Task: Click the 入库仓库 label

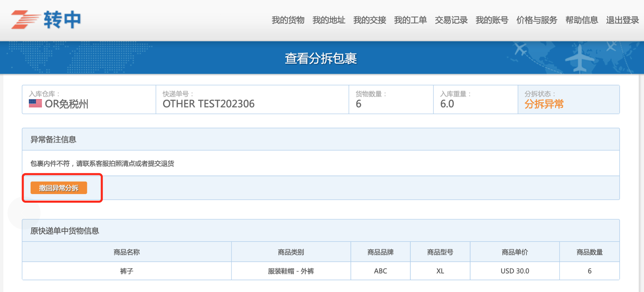Action: pos(44,94)
